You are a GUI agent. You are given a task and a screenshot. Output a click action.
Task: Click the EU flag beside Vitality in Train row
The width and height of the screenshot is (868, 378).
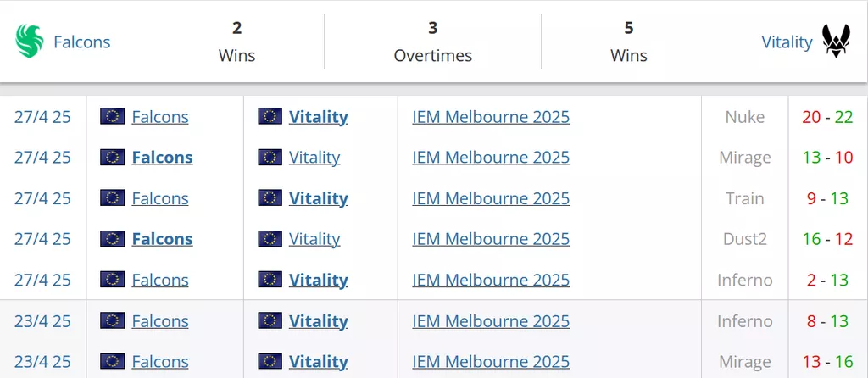[270, 197]
